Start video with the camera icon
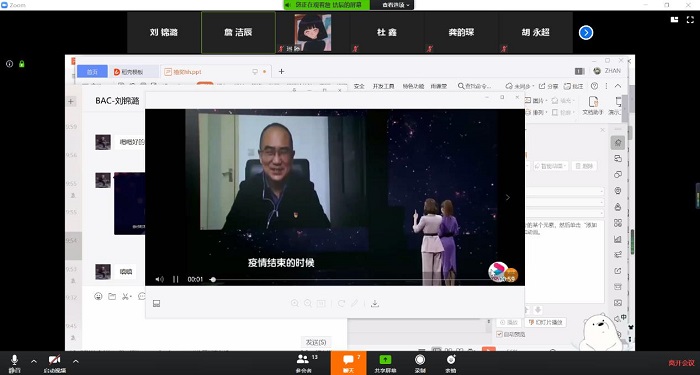This screenshot has width=700, height=375. [x=54, y=362]
